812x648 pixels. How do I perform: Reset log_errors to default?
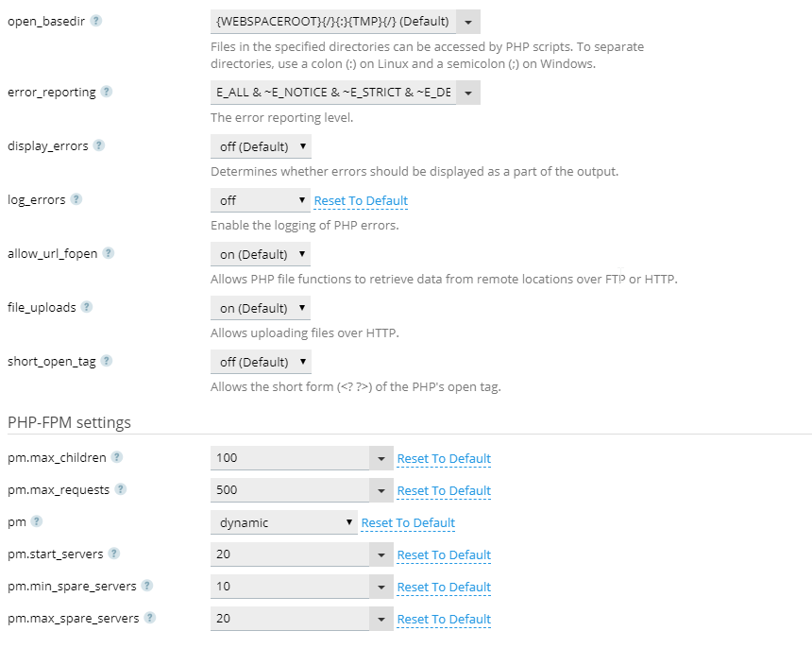point(361,201)
